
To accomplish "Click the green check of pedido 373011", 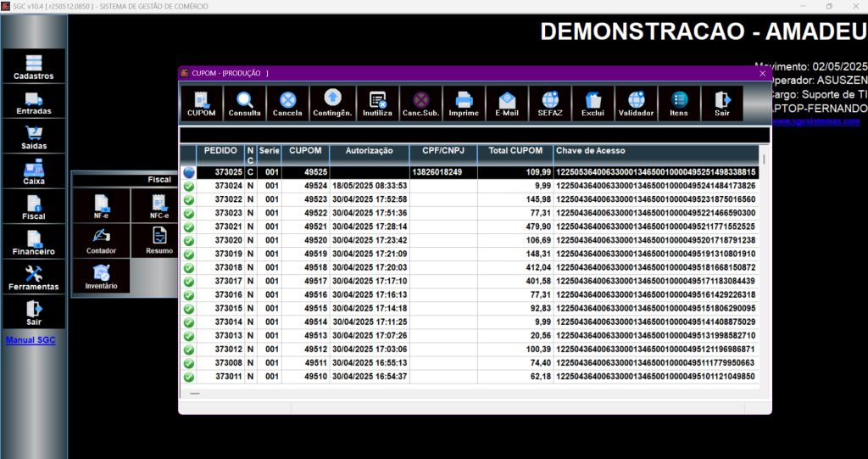I will coord(189,377).
